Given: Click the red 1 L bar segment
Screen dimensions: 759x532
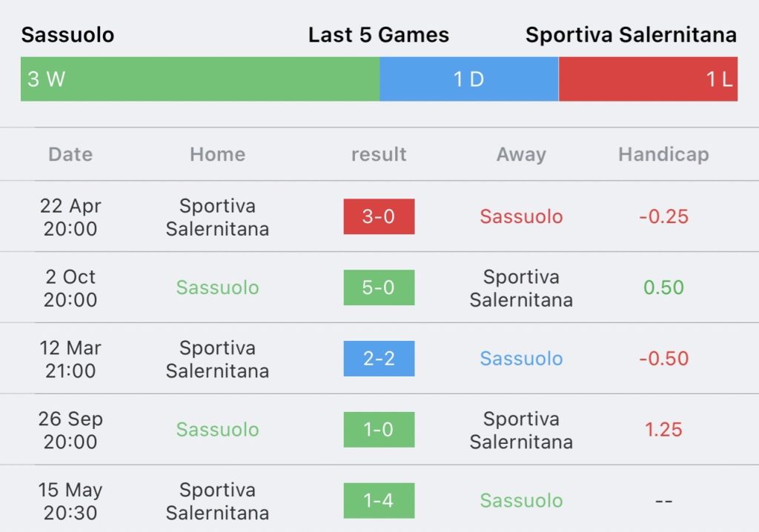Looking at the screenshot, I should point(648,79).
